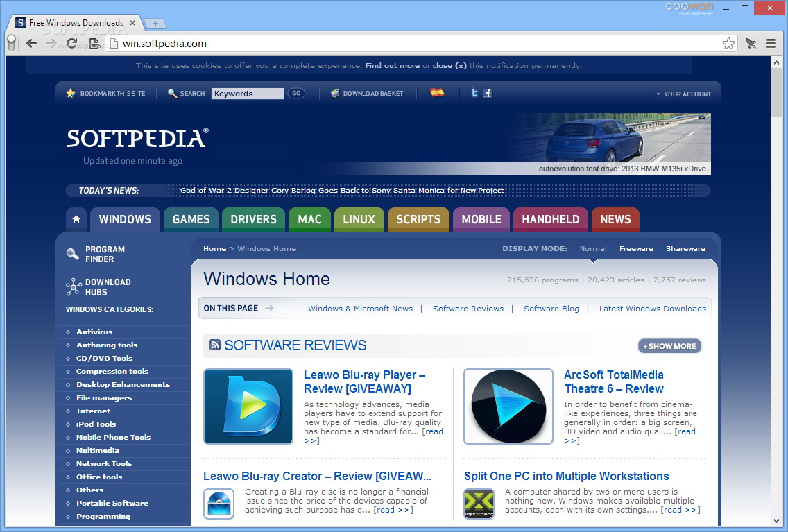Open Split One PC into Multiple Workstations
The image size is (788, 532).
coord(566,476)
